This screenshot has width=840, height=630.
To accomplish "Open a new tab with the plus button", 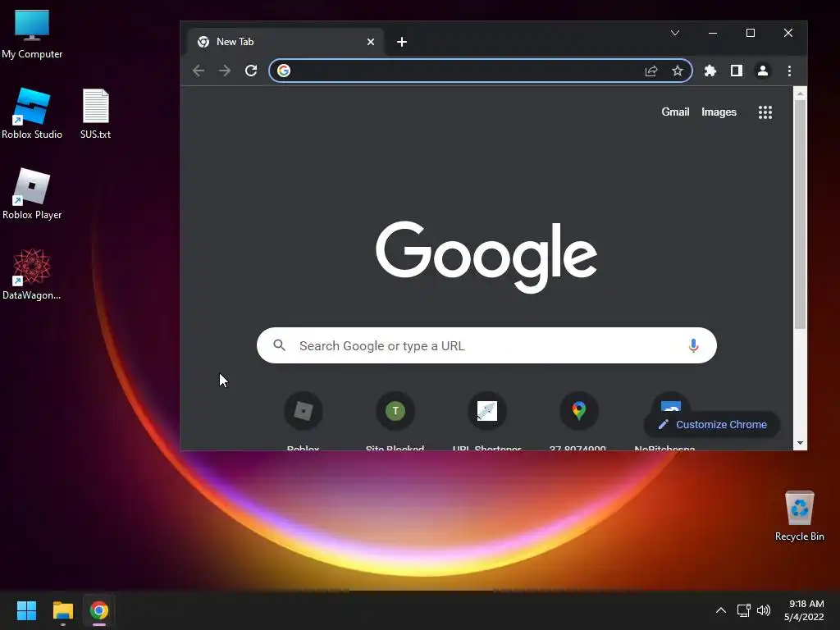I will coord(402,42).
